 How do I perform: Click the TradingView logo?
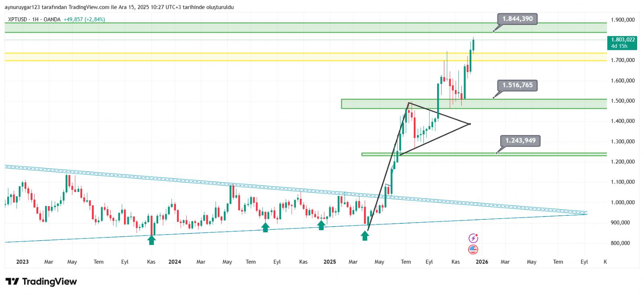(x=41, y=281)
